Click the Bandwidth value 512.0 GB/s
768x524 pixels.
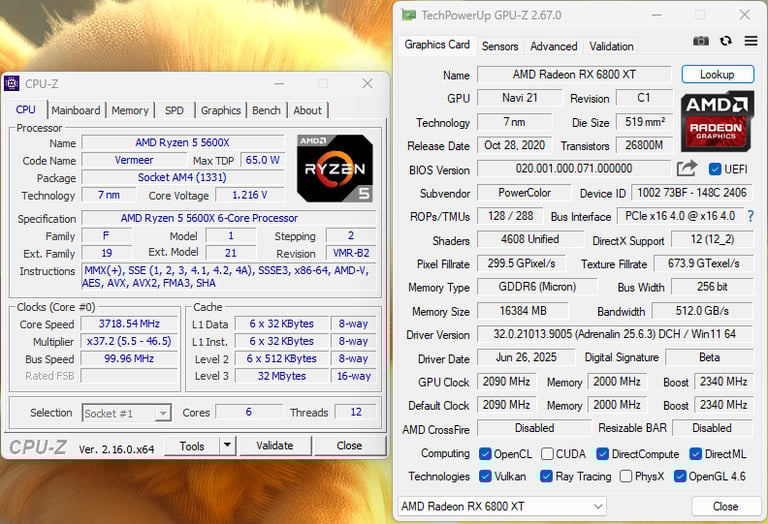pos(702,310)
